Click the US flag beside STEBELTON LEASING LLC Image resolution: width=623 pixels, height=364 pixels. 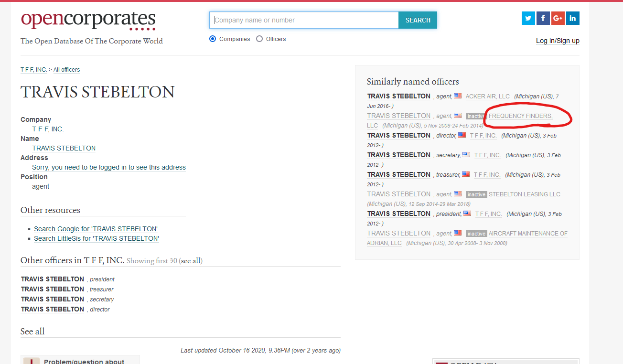pyautogui.click(x=458, y=194)
